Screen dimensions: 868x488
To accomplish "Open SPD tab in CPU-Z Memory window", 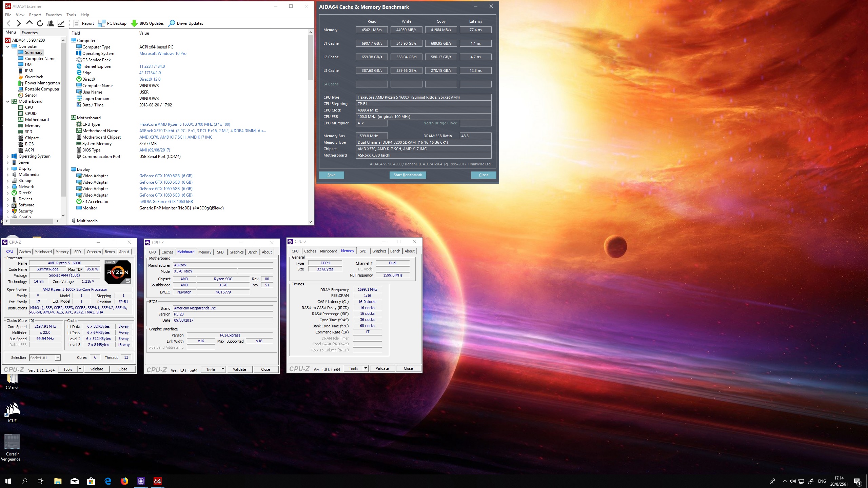I will 363,251.
